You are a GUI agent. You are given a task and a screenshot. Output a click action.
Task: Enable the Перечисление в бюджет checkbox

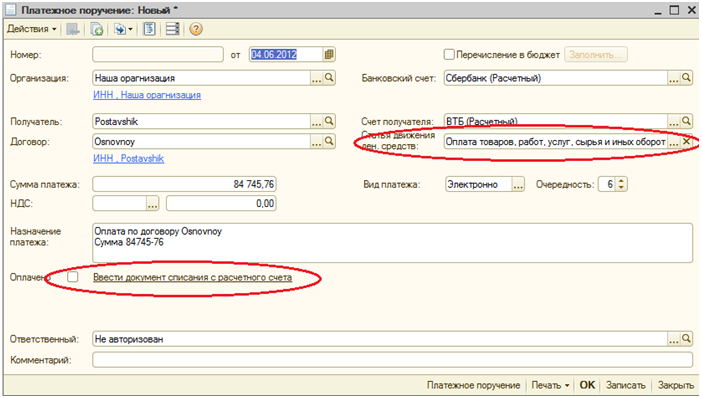point(449,55)
